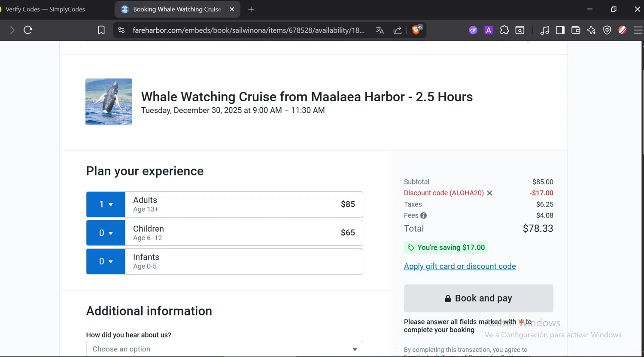Click the Book and pay button
This screenshot has width=644, height=357.
pyautogui.click(x=478, y=298)
